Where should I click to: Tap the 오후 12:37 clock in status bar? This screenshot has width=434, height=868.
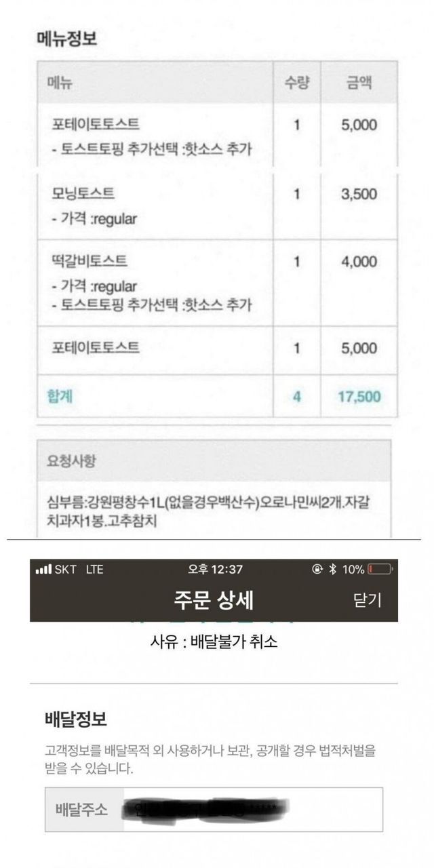tap(215, 570)
